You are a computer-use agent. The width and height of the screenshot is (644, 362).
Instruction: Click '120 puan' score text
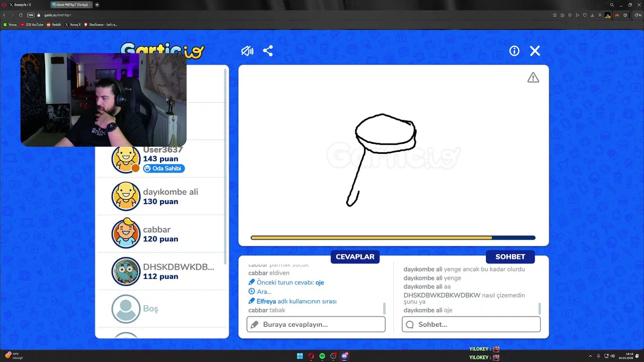coord(160,239)
